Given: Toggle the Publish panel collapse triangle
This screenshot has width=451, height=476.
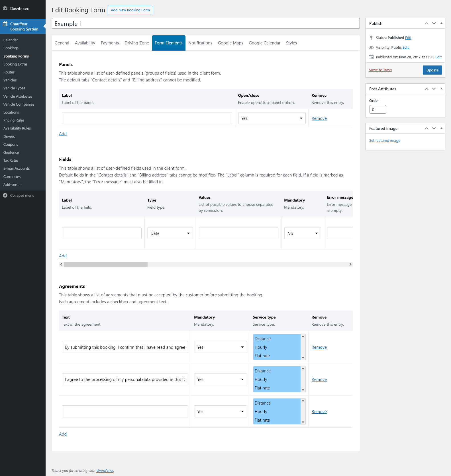Looking at the screenshot, I should (x=441, y=23).
